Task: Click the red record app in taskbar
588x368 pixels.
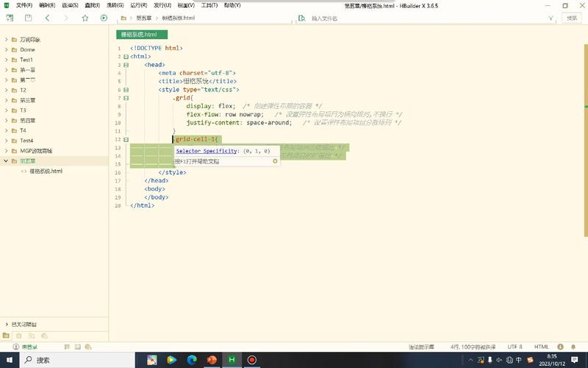Action: [252, 360]
